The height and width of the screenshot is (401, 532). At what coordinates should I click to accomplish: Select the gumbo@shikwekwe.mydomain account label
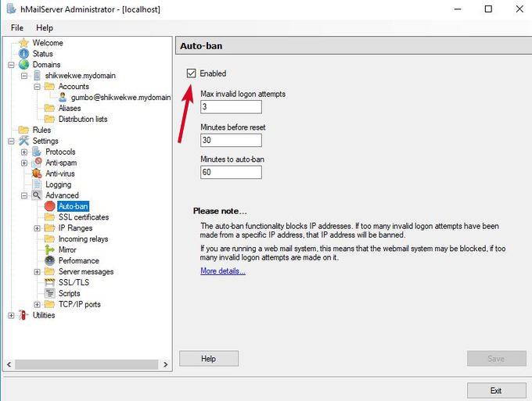[120, 97]
